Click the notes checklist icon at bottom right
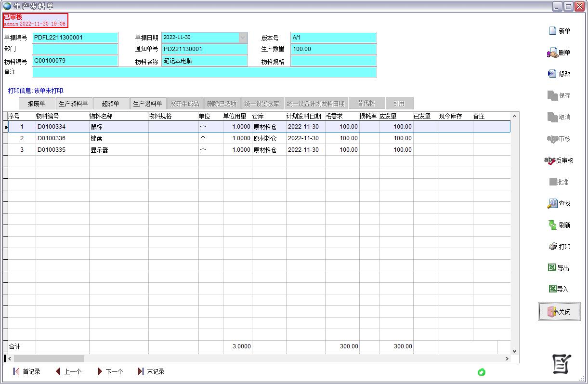Viewport: 588px width, 384px height. tap(562, 364)
